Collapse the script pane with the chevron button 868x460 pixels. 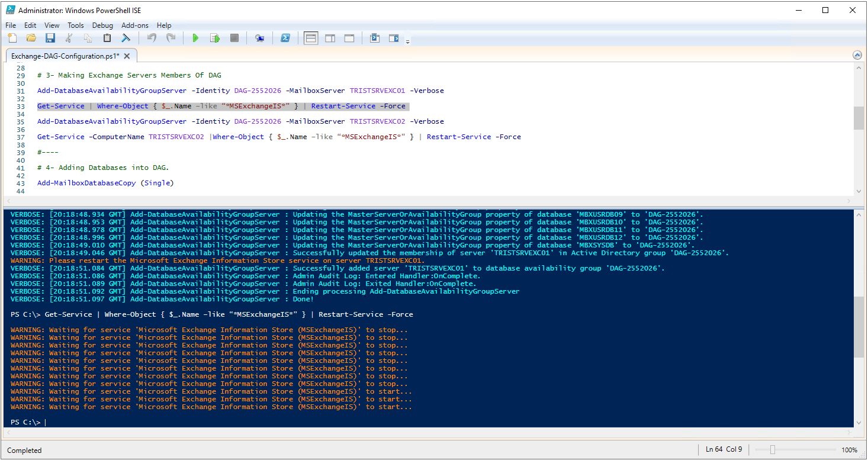857,55
